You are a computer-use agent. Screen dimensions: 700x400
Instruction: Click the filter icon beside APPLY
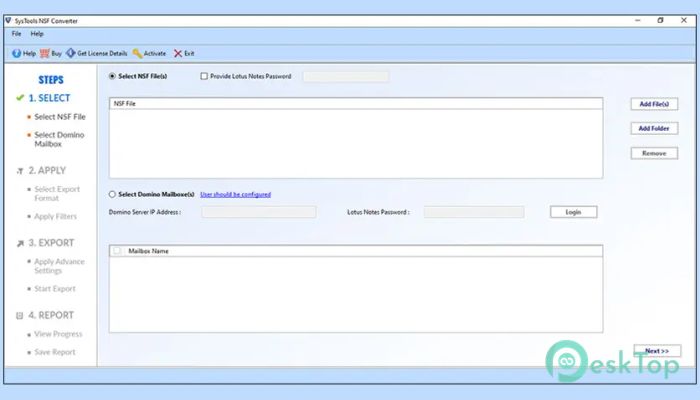point(20,171)
